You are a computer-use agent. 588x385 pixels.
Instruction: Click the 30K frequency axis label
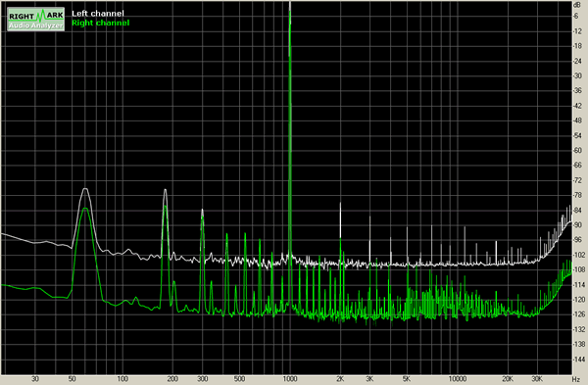[537, 379]
